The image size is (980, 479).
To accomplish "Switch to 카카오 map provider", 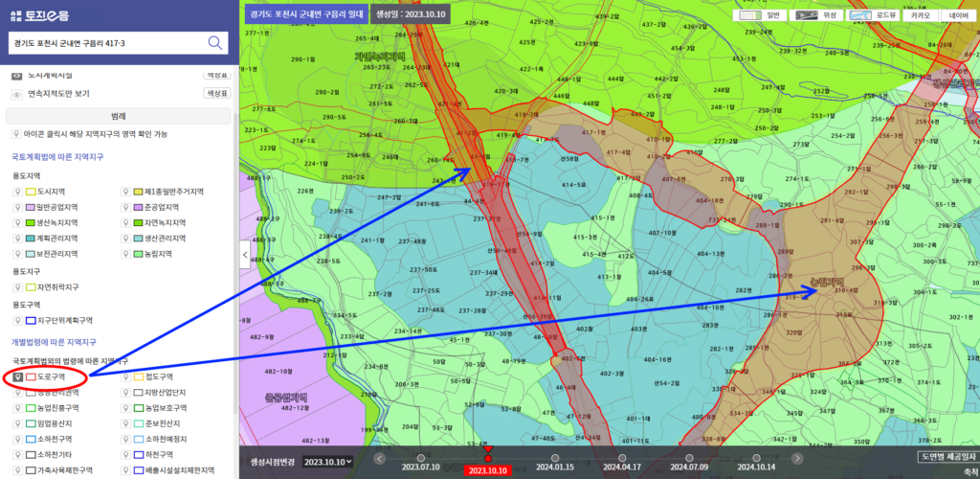I will (x=920, y=15).
